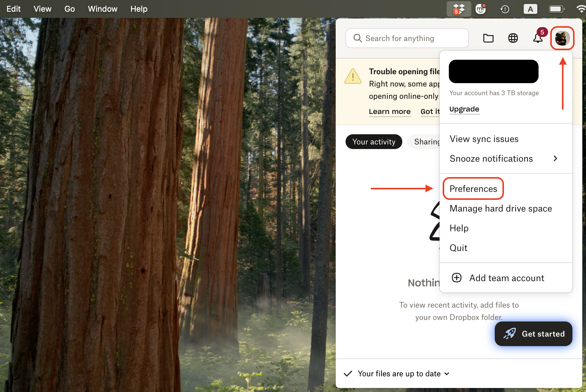
Task: Open the Dropbox icon in the menu bar
Action: click(x=458, y=9)
